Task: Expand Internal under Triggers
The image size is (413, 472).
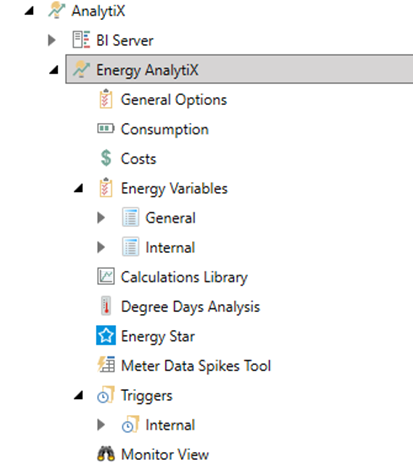Action: pos(101,425)
